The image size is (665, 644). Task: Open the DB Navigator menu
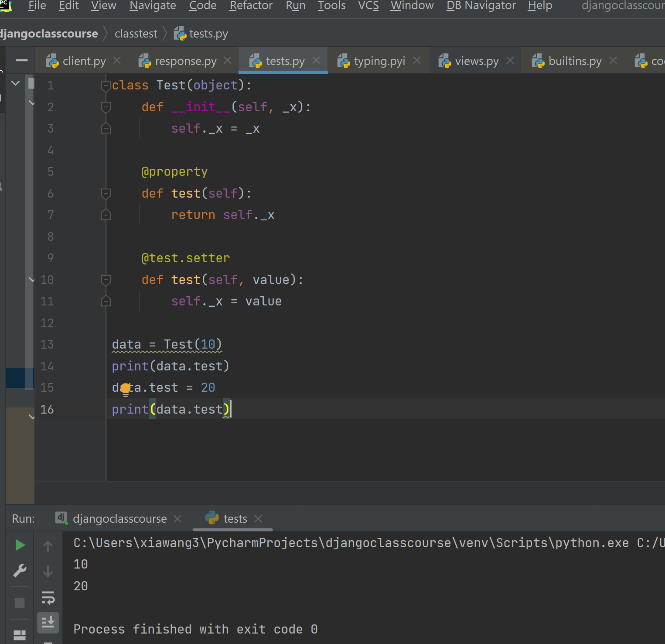[x=481, y=6]
